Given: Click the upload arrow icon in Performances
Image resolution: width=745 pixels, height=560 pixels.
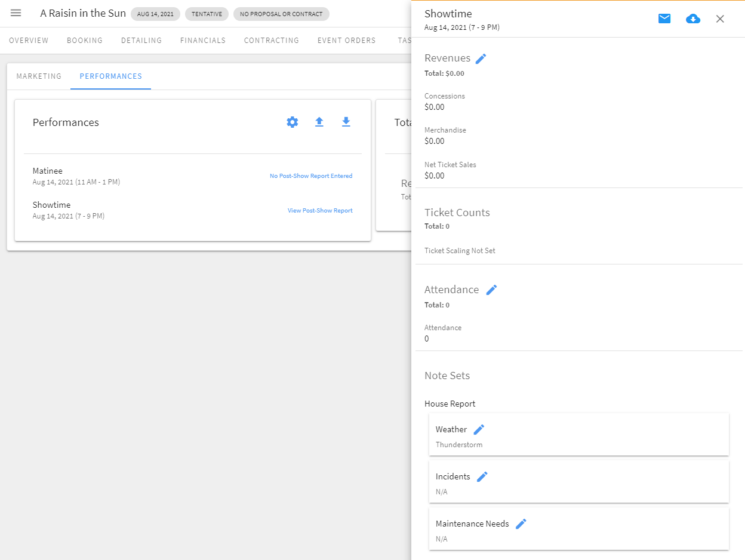Looking at the screenshot, I should (x=319, y=122).
